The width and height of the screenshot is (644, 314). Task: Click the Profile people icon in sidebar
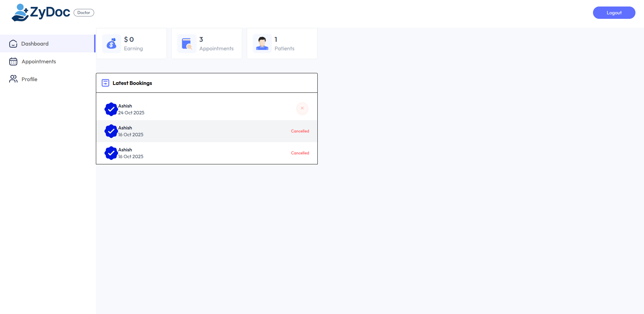coord(13,79)
